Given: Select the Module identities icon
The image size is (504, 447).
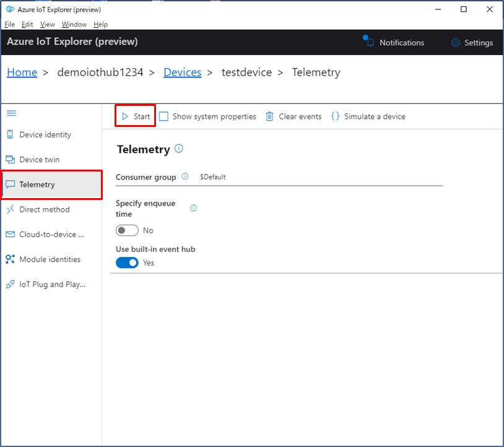Looking at the screenshot, I should pos(11,259).
